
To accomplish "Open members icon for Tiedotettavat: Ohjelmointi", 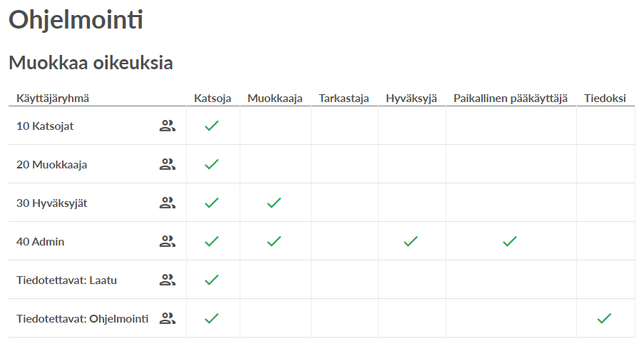I will click(x=167, y=318).
